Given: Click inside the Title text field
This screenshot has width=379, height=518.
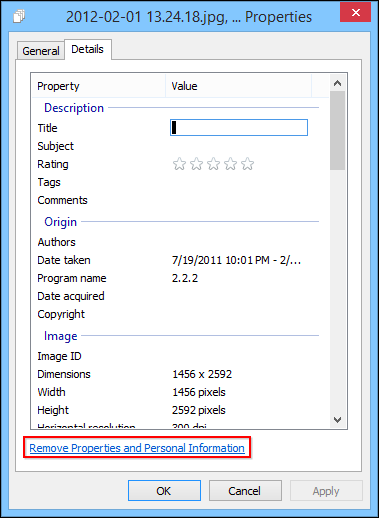Looking at the screenshot, I should pos(239,128).
